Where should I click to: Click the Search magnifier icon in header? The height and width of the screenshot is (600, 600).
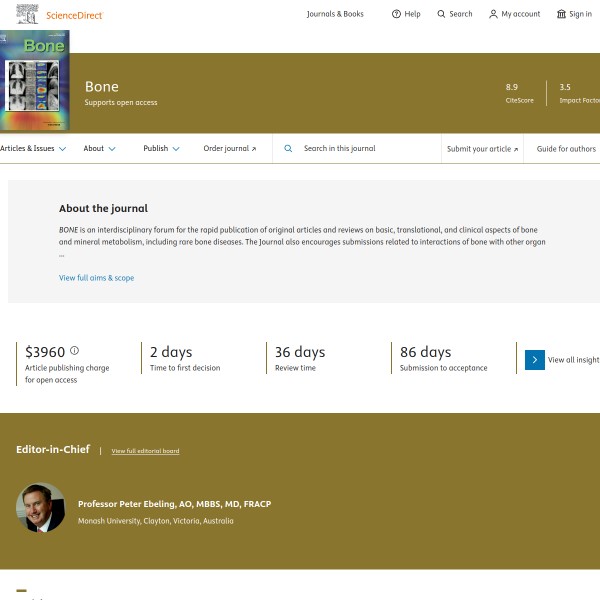point(442,14)
